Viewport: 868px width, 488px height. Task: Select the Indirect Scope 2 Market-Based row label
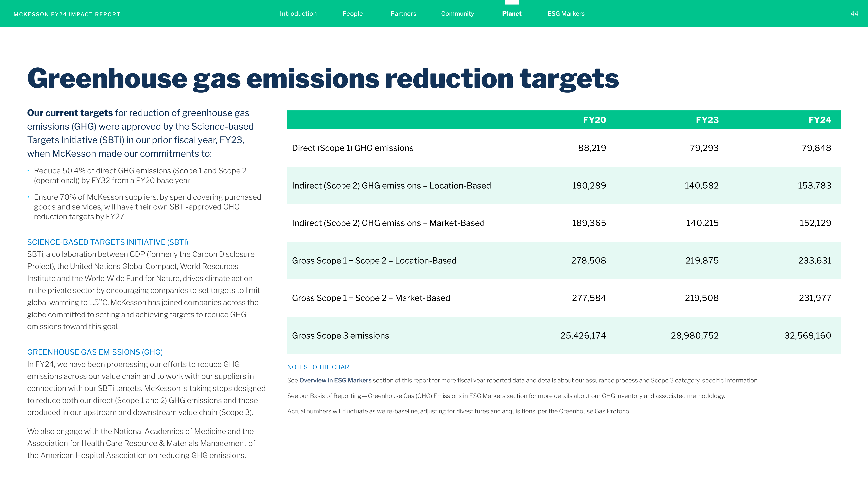(388, 223)
